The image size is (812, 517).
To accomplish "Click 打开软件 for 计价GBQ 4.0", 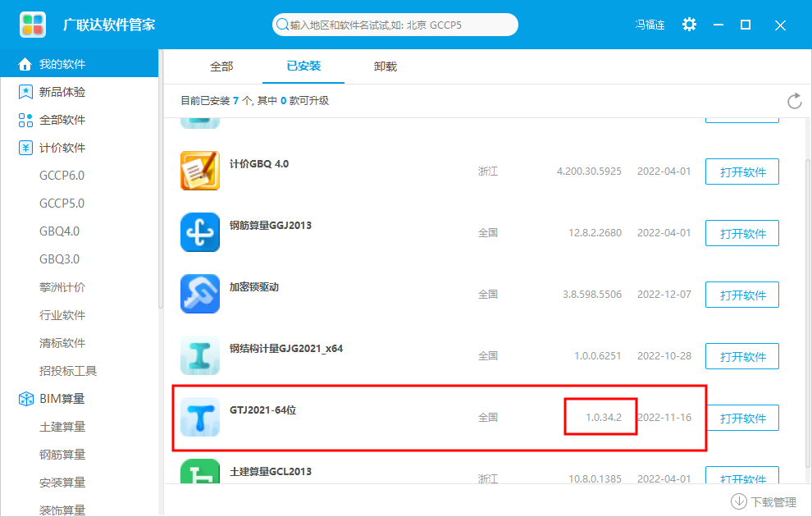I will 742,172.
